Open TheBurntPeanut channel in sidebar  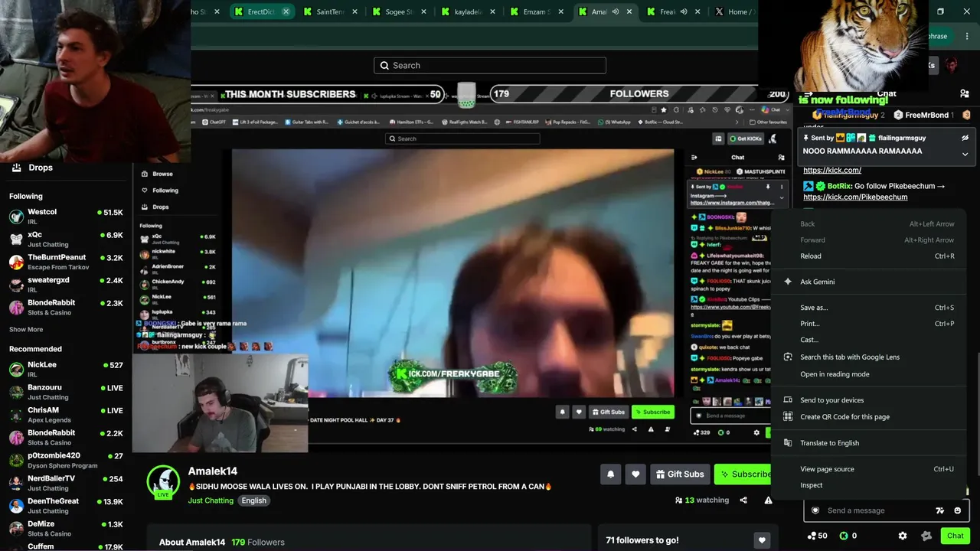pyautogui.click(x=66, y=262)
